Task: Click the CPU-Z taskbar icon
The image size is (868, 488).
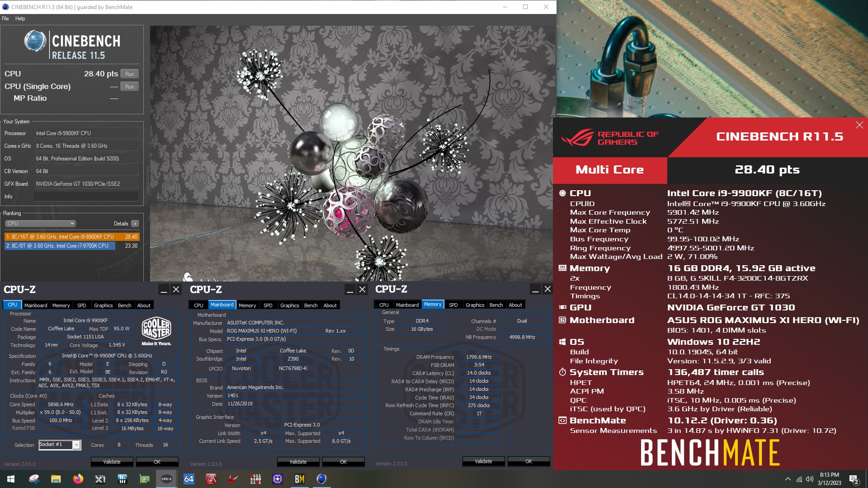Action: (x=167, y=479)
